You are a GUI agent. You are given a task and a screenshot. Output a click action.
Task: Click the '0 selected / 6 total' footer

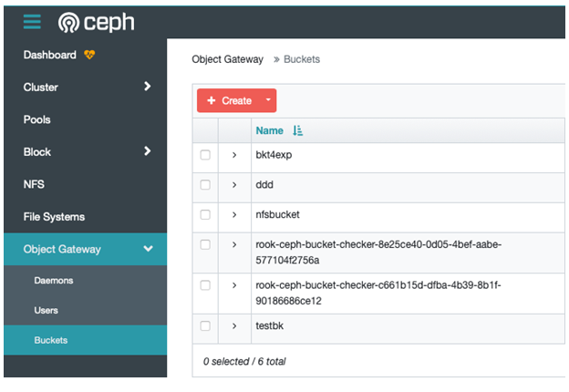point(244,362)
